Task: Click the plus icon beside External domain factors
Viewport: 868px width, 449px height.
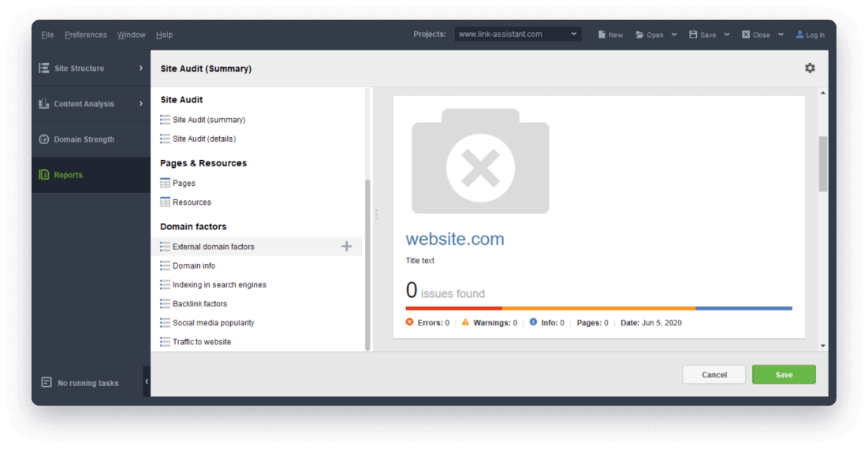Action: pyautogui.click(x=347, y=246)
